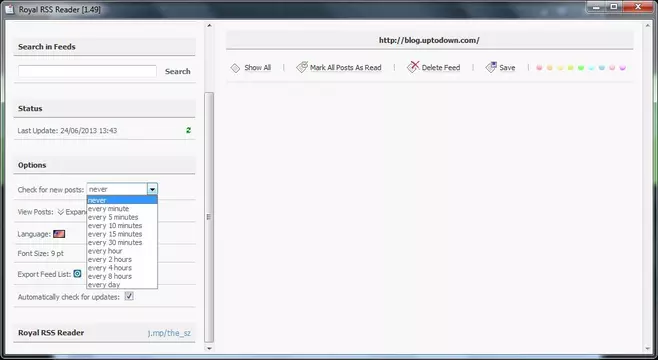Pick the bright green color dot

581,68
